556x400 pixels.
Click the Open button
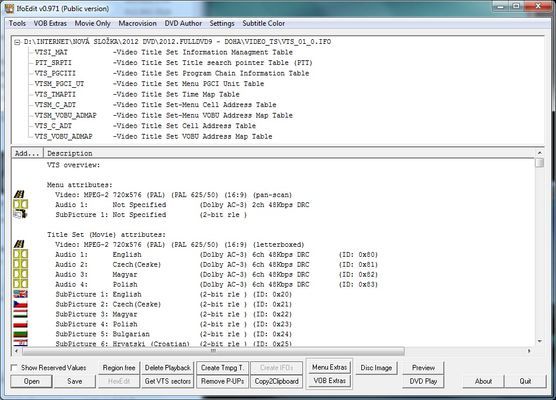coord(32,381)
